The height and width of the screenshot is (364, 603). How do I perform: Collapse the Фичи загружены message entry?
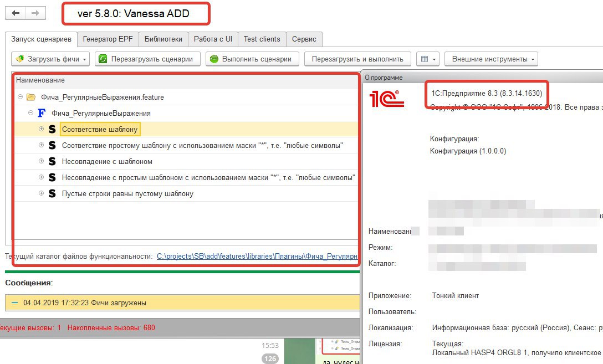pyautogui.click(x=14, y=303)
